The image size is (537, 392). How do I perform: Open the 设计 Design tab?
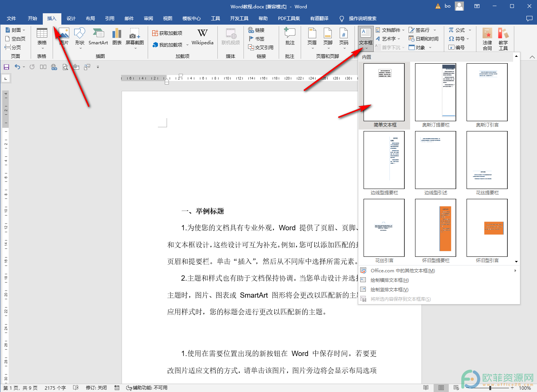(x=71, y=18)
